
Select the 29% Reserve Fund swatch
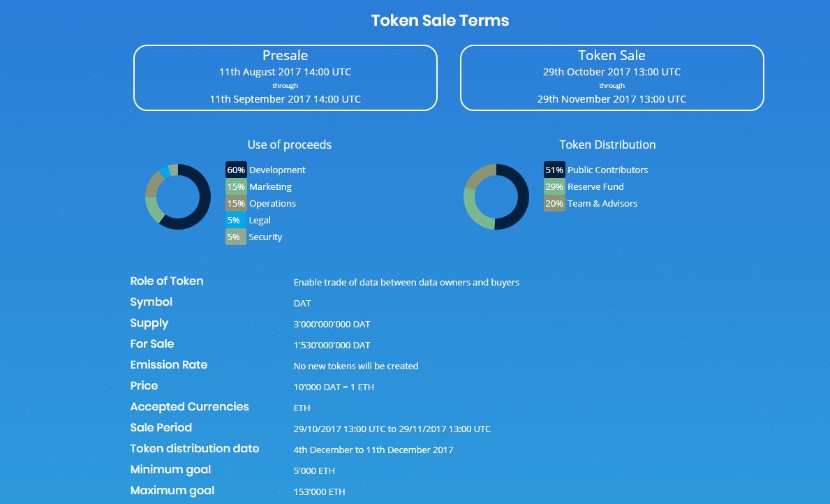click(x=554, y=186)
